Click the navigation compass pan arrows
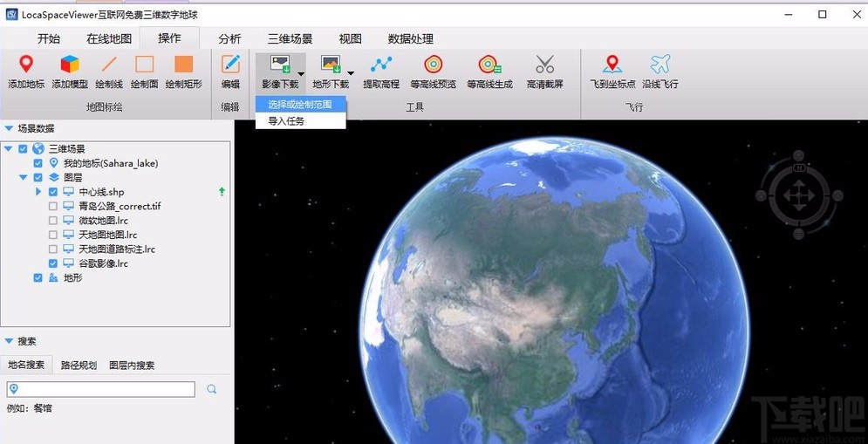The height and width of the screenshot is (444, 868). 799,195
